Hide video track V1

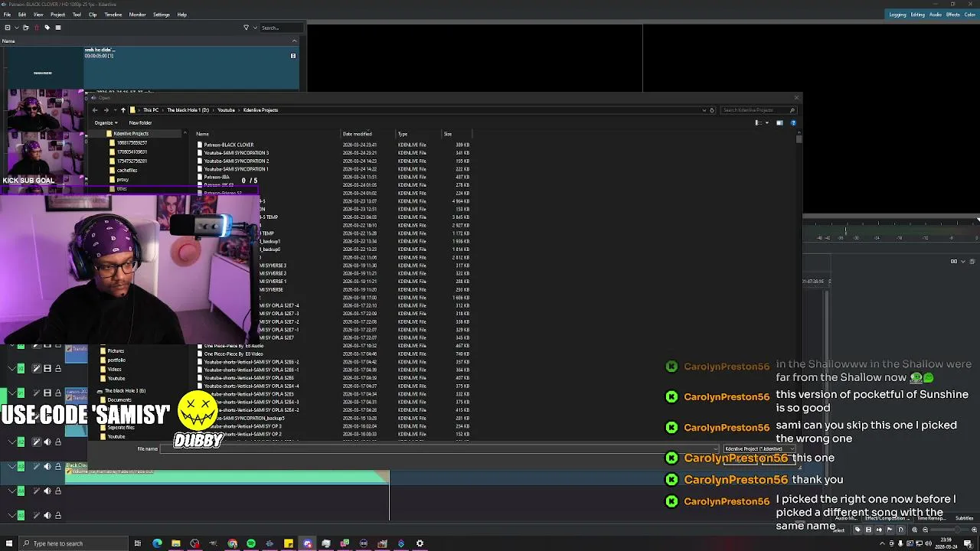pyautogui.click(x=47, y=393)
